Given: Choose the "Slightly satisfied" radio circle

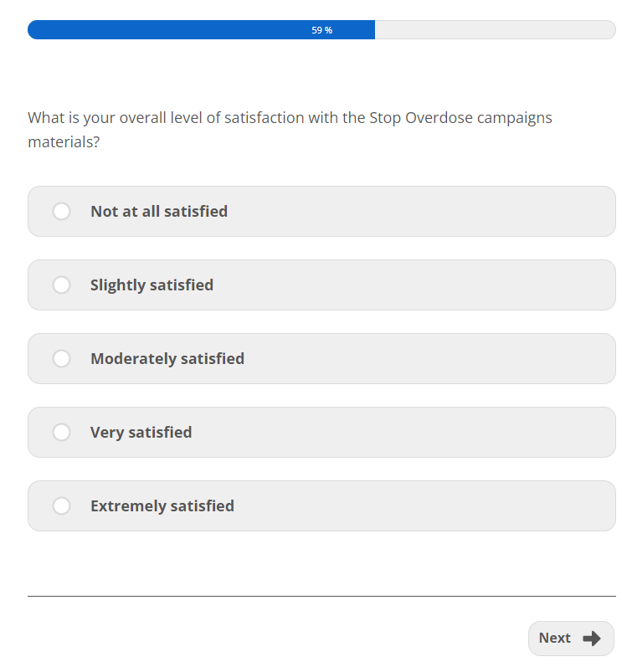Looking at the screenshot, I should (61, 285).
